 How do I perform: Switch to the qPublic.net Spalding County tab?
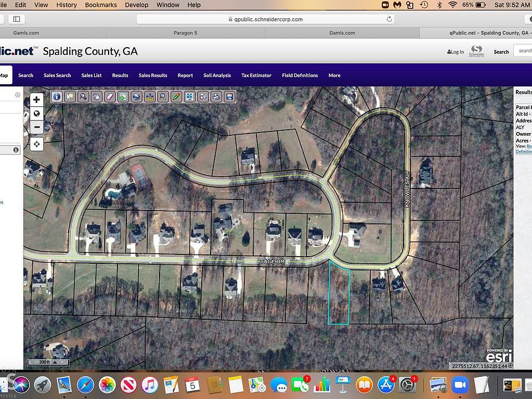coord(476,33)
